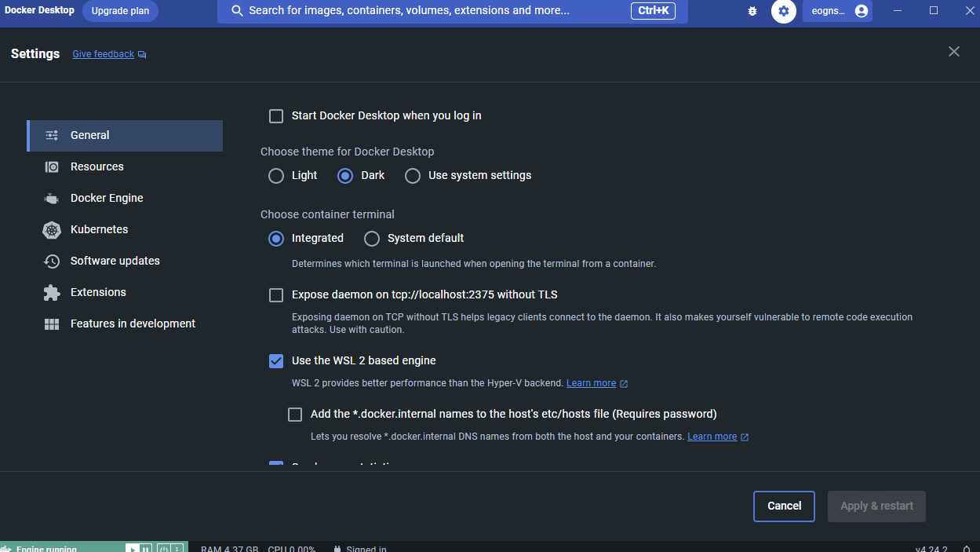
Task: Open the Kubernetes settings section
Action: [125, 229]
